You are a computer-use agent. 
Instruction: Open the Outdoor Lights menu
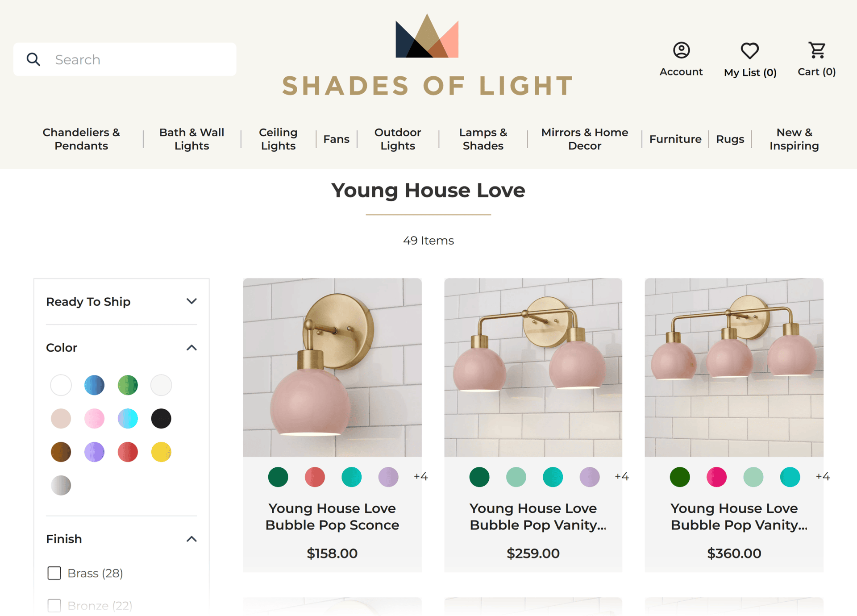397,139
